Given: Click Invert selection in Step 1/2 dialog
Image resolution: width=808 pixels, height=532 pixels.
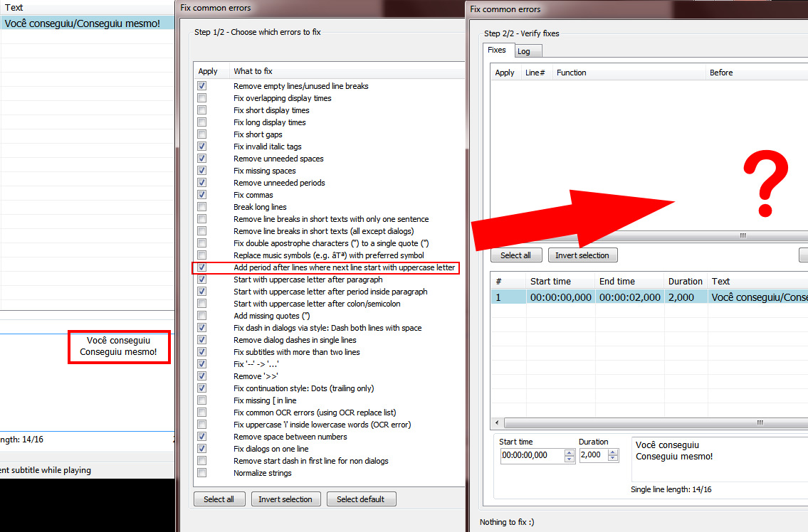Looking at the screenshot, I should pyautogui.click(x=285, y=499).
